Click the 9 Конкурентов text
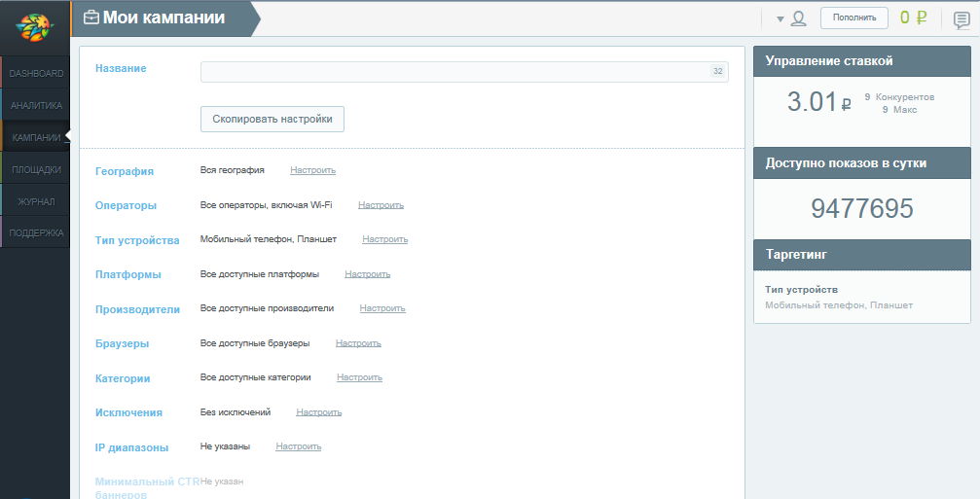The image size is (980, 499). coord(899,97)
